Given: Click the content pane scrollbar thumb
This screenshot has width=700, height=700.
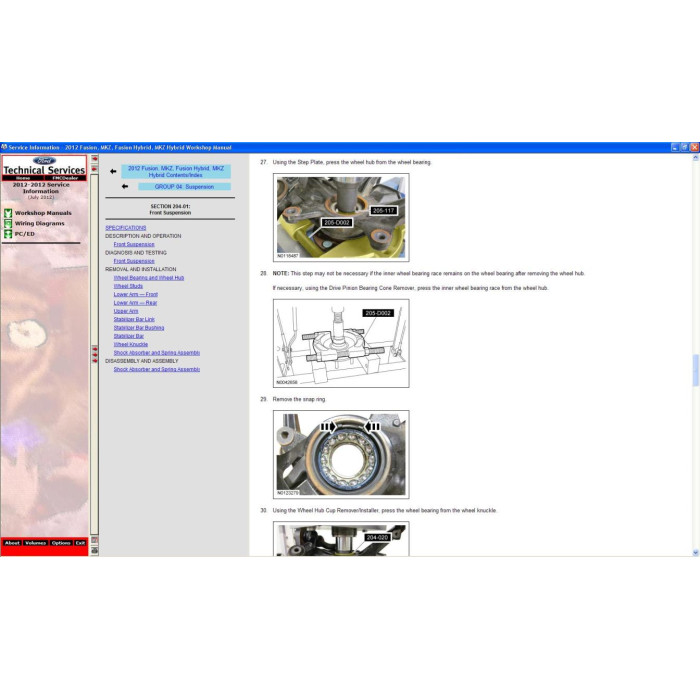Looking at the screenshot, I should click(x=696, y=370).
